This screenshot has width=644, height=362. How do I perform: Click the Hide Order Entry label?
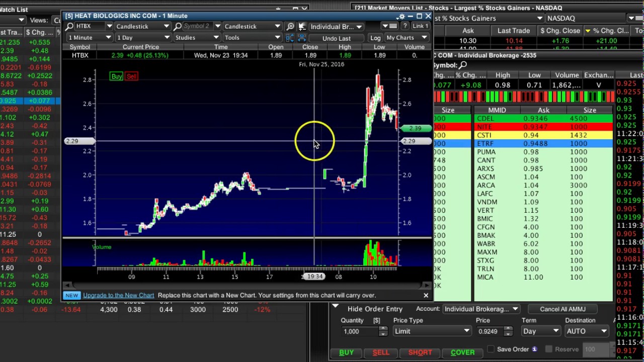[375, 309]
